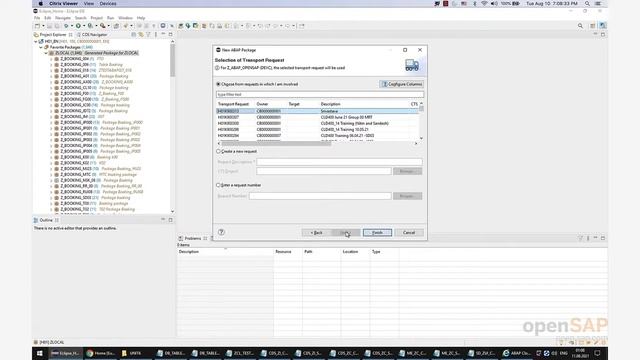Click the horizontal scrollbar under the transport request table
Screen dimensions: 640x360
(x=276, y=143)
